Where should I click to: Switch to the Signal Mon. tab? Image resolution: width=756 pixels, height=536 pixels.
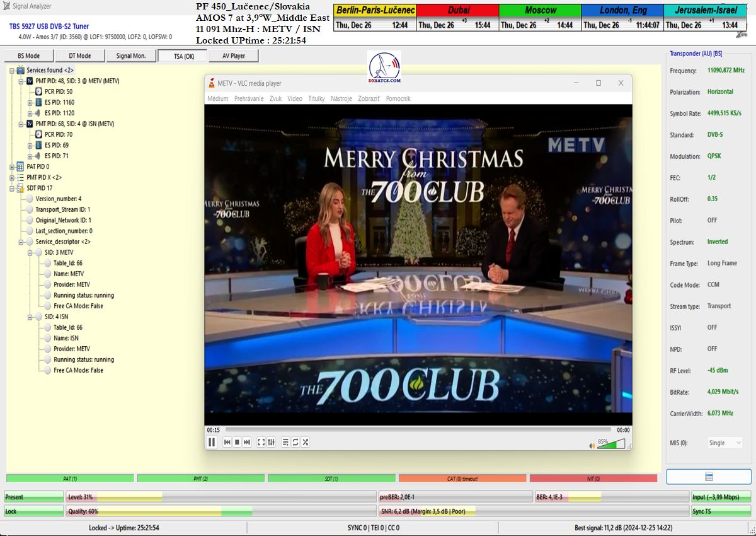coord(130,56)
